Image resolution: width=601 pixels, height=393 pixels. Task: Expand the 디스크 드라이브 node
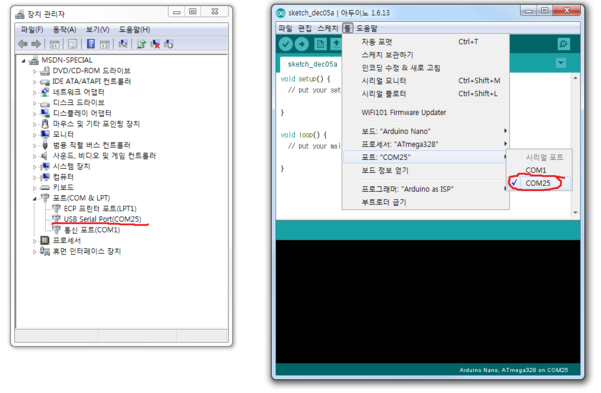(34, 103)
